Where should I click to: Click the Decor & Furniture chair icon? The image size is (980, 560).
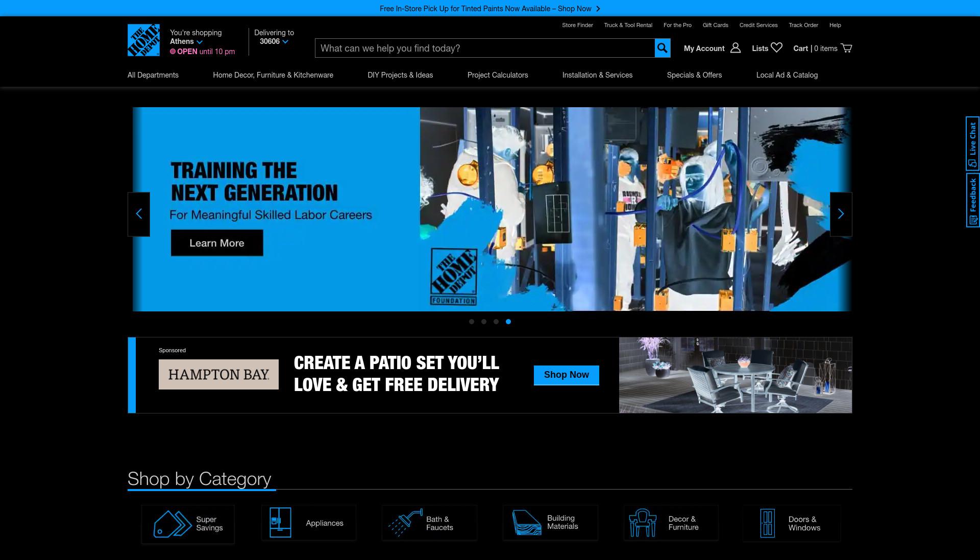643,522
